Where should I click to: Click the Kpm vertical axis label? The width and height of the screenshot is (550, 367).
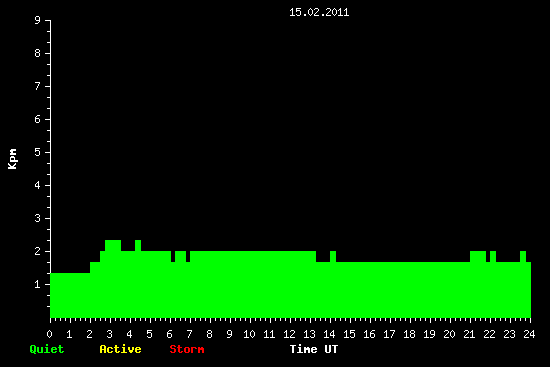coord(13,159)
